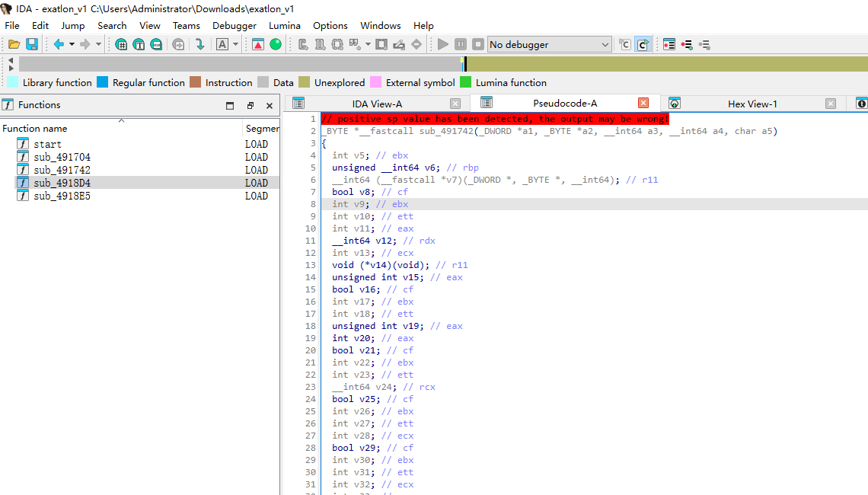Open the Debugger menu
The image size is (868, 495).
[234, 25]
